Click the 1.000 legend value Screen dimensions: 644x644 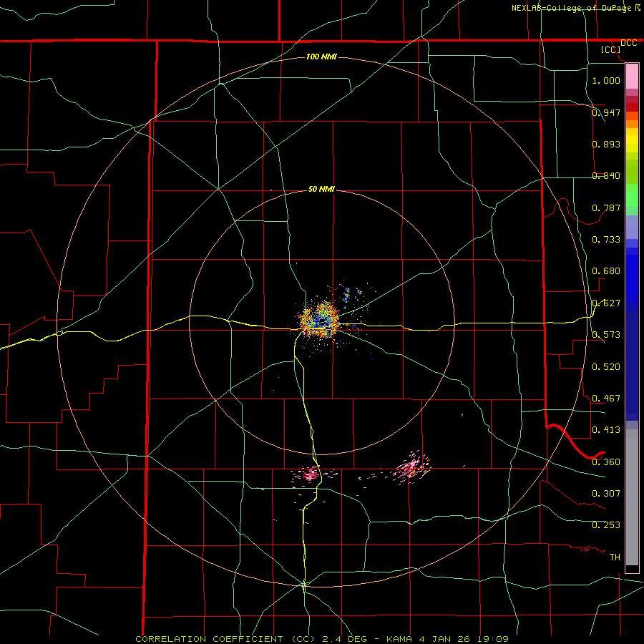click(606, 80)
